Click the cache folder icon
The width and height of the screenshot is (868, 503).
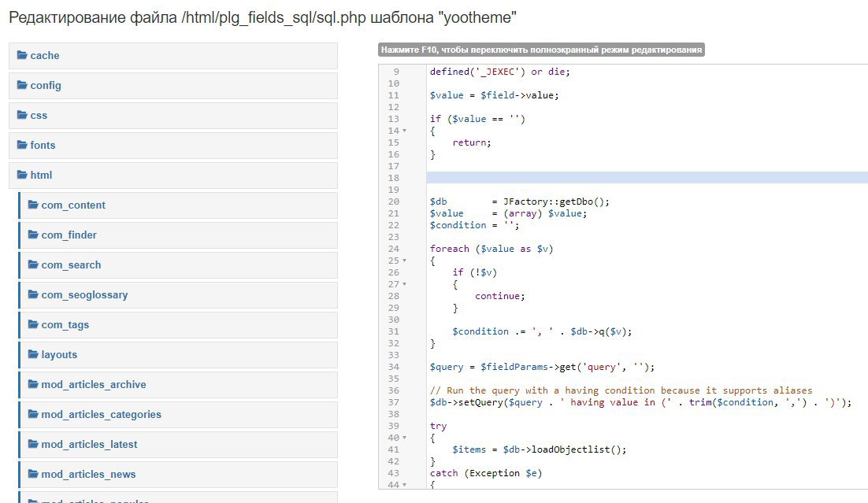[22, 55]
